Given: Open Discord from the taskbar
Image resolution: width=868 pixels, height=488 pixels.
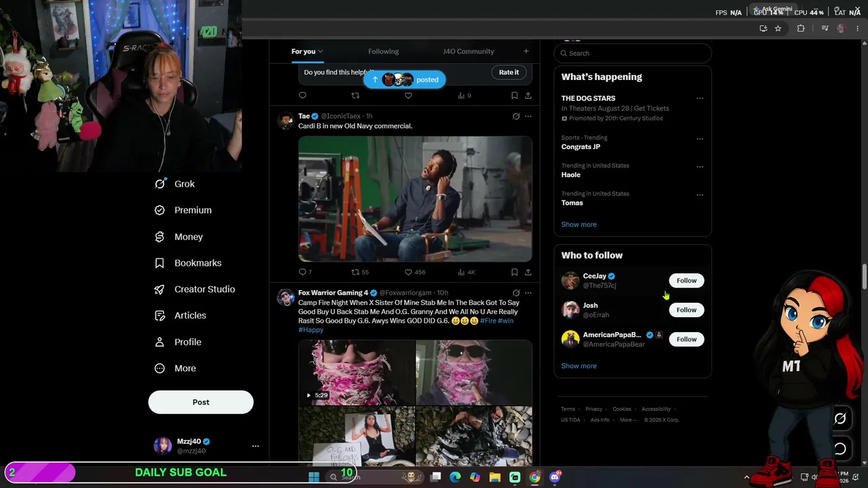Looking at the screenshot, I should 555,477.
